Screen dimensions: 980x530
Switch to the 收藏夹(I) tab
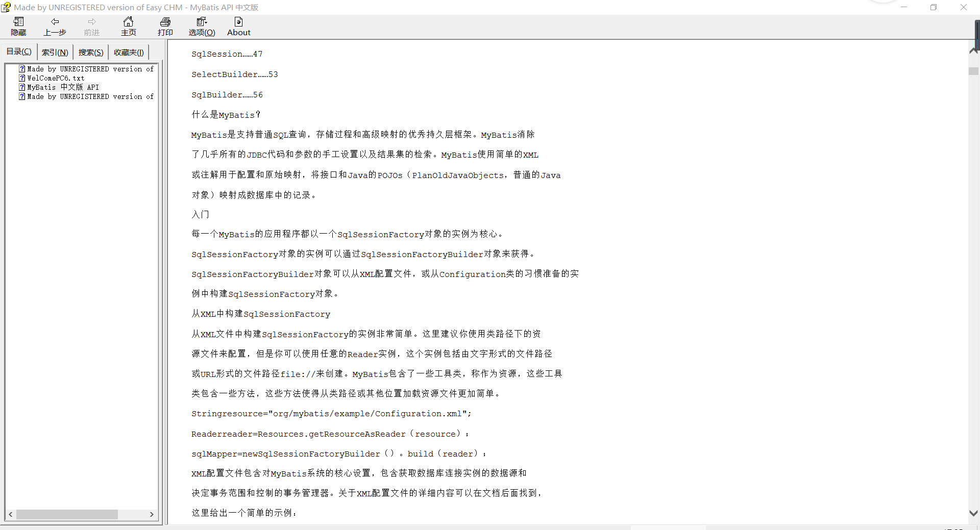pyautogui.click(x=129, y=52)
